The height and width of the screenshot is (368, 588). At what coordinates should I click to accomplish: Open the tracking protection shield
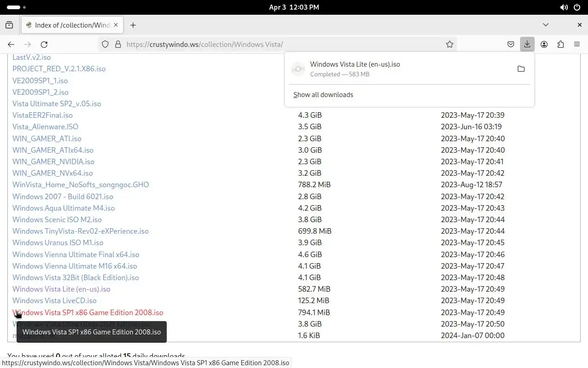pos(105,45)
